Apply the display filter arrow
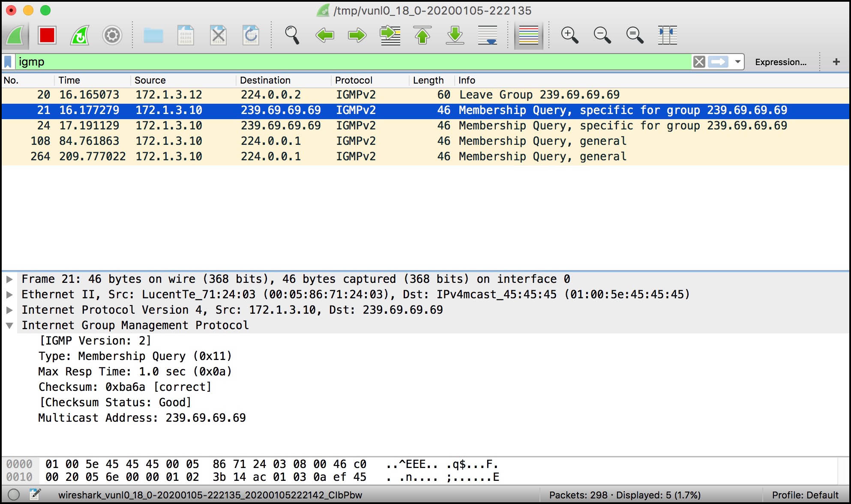This screenshot has width=851, height=504. 718,62
